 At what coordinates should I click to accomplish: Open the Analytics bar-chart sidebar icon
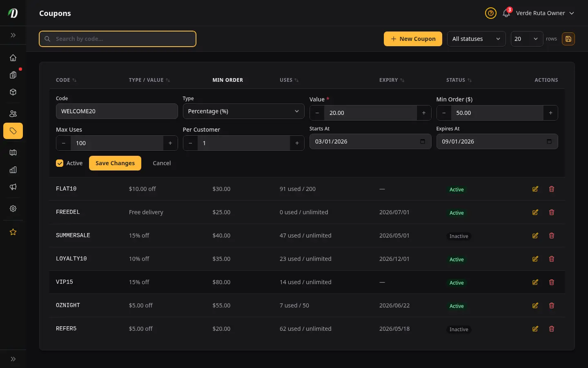pyautogui.click(x=13, y=170)
